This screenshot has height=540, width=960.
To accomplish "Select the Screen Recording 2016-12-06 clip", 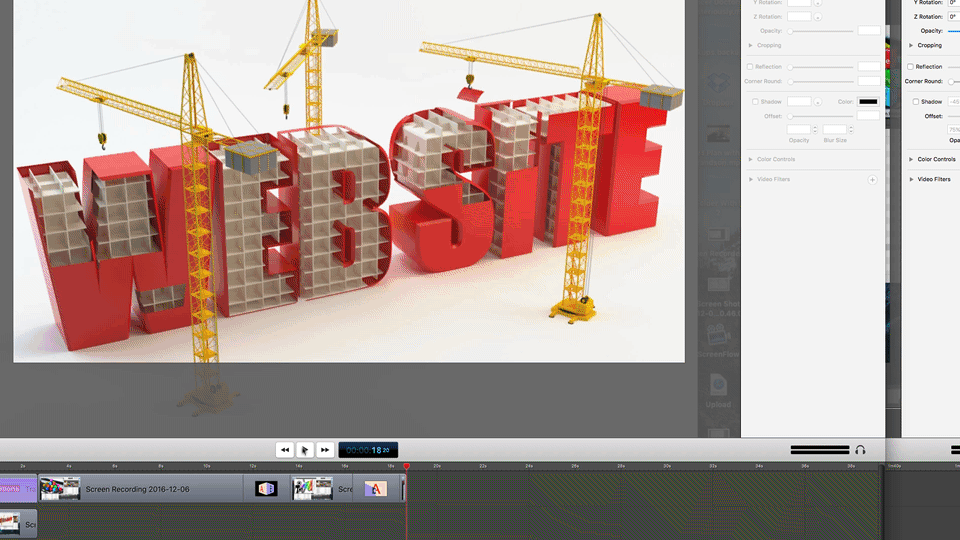I will coord(141,489).
